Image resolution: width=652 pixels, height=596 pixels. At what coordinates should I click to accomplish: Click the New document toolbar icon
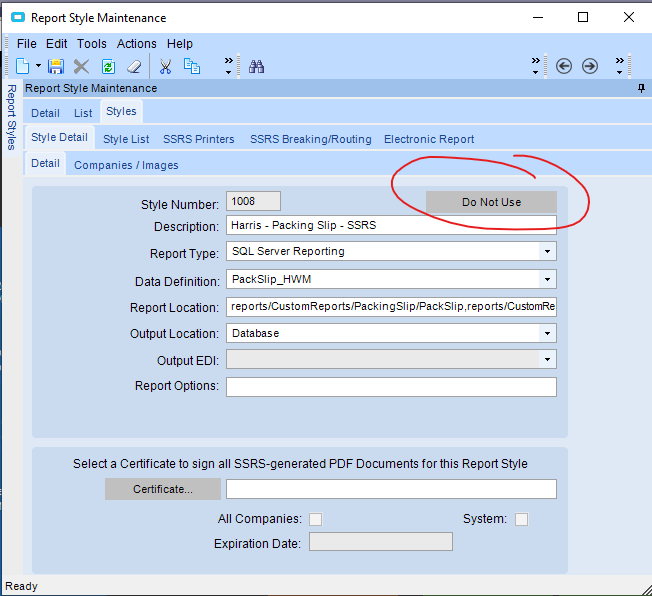(x=22, y=66)
